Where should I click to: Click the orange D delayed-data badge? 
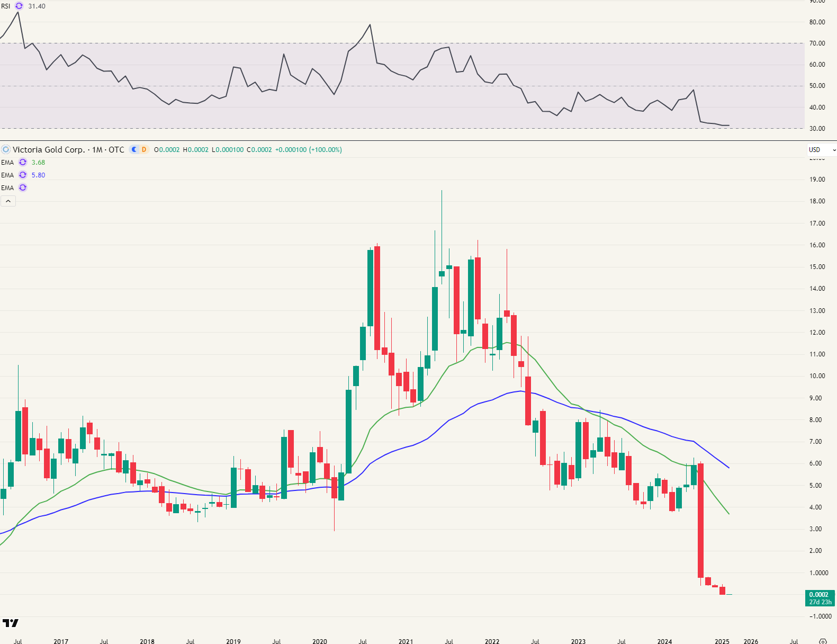[143, 150]
